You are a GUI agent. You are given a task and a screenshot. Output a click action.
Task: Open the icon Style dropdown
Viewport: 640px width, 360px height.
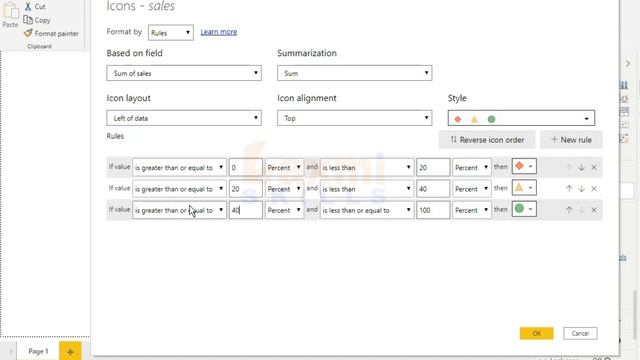[521, 118]
